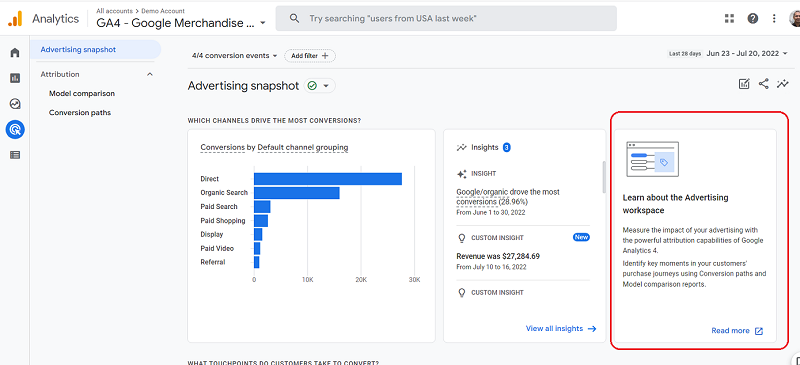Open Conversion paths report
Screen dimensions: 800x365
click(80, 112)
